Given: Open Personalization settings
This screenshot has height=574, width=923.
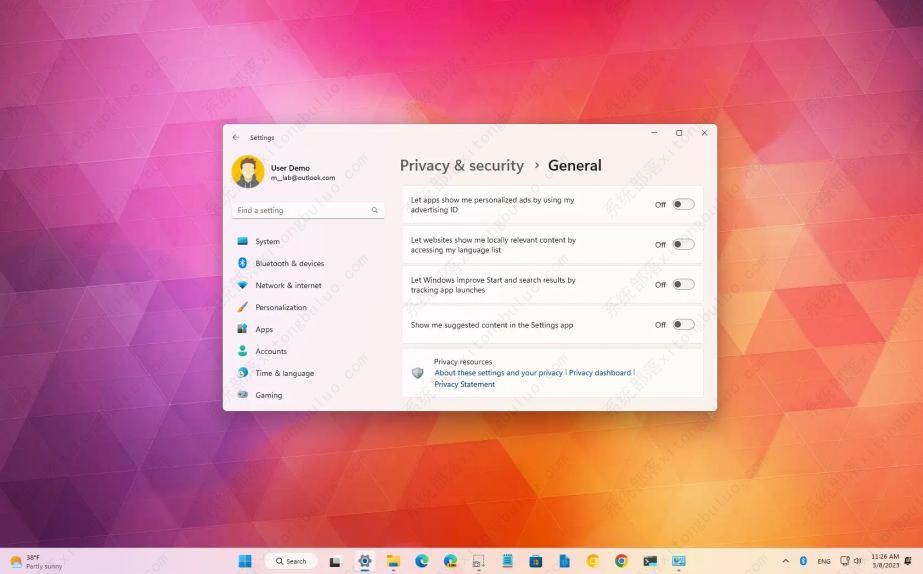Looking at the screenshot, I should (x=281, y=307).
